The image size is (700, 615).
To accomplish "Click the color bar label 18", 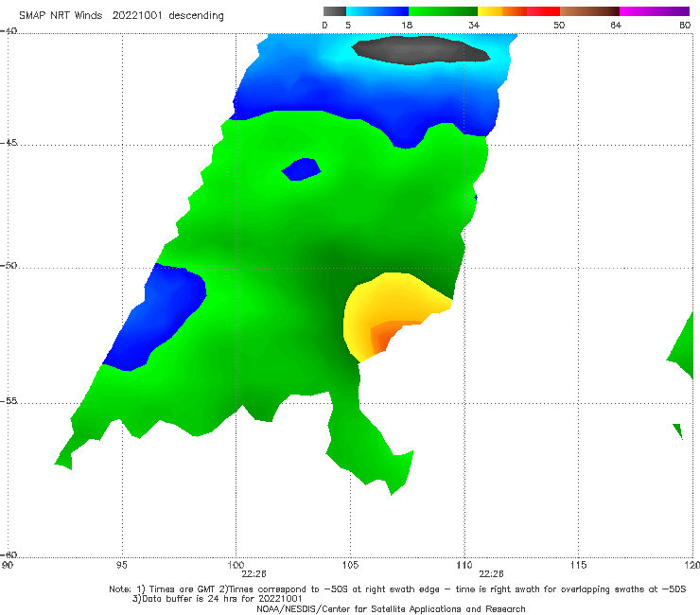I will pyautogui.click(x=407, y=26).
